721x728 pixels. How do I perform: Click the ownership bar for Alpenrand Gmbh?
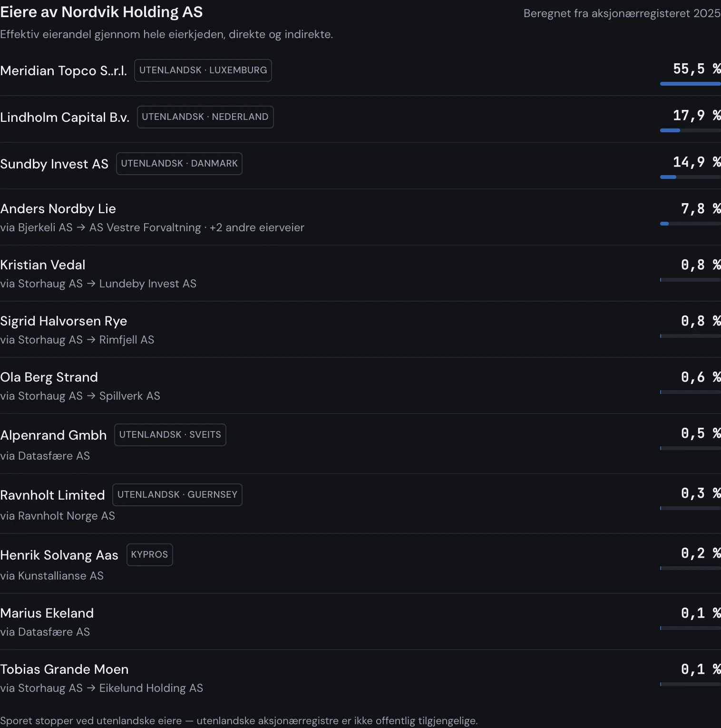coord(691,448)
